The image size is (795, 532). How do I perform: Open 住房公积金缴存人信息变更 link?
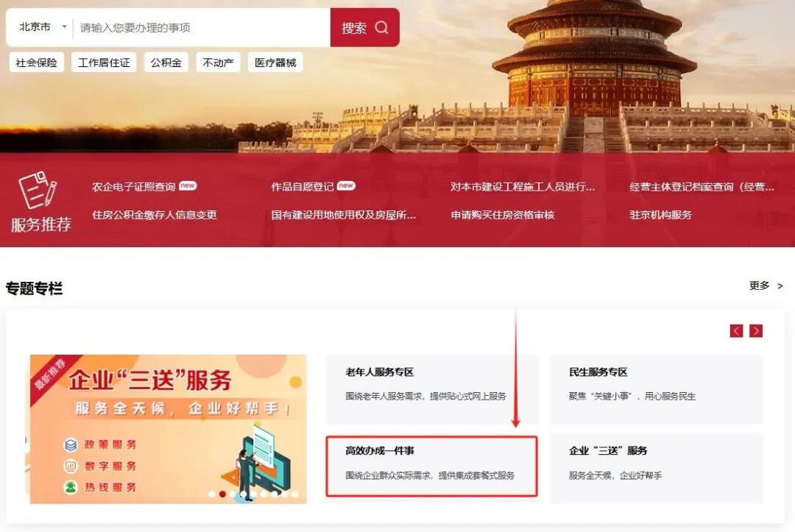click(x=154, y=215)
